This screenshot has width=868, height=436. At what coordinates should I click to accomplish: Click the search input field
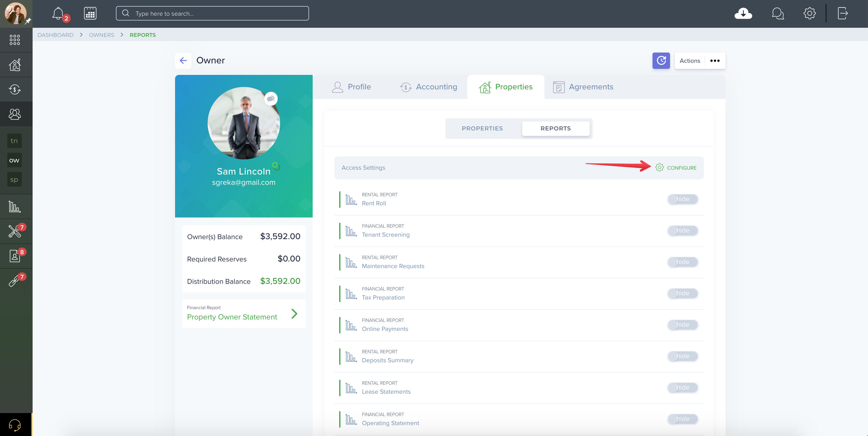[212, 14]
